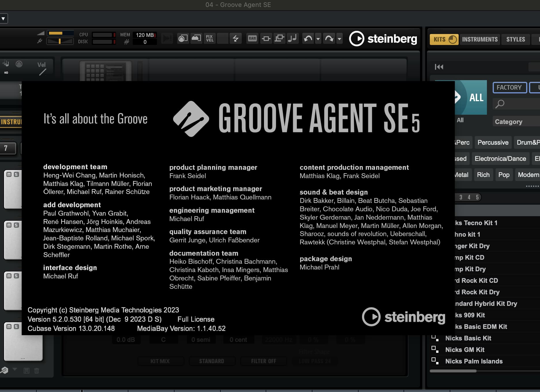This screenshot has width=540, height=392.
Task: Click the kit slot pad-grid thumbnail
Action: [105, 71]
